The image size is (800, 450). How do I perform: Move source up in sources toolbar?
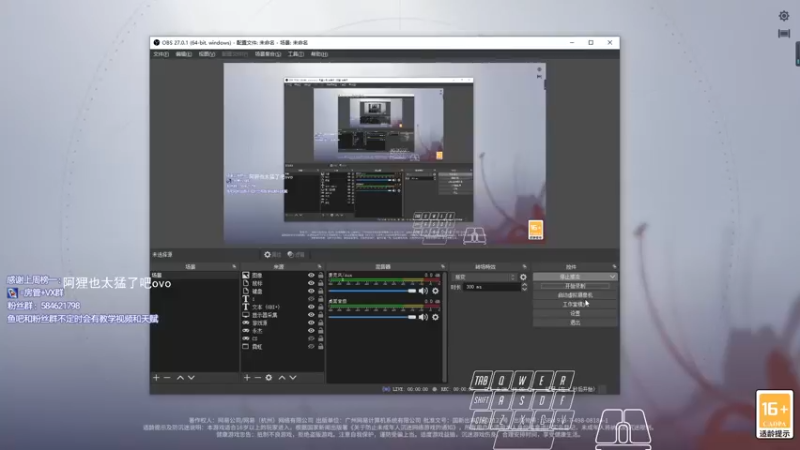click(282, 378)
